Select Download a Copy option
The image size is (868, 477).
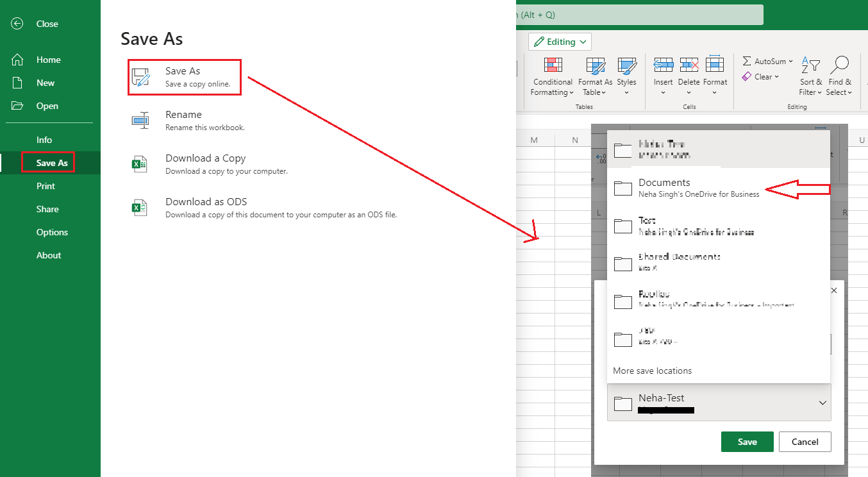click(x=209, y=164)
